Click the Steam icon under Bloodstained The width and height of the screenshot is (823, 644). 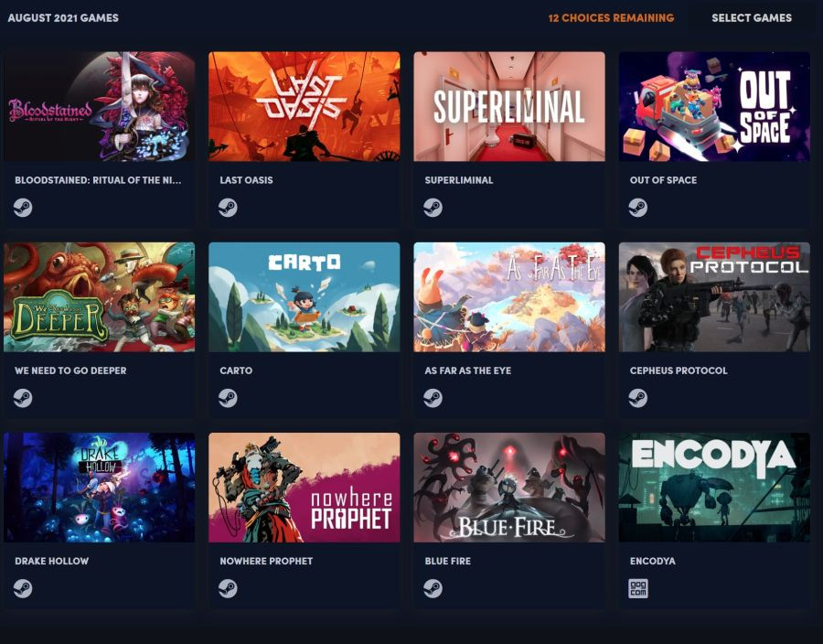pos(23,208)
